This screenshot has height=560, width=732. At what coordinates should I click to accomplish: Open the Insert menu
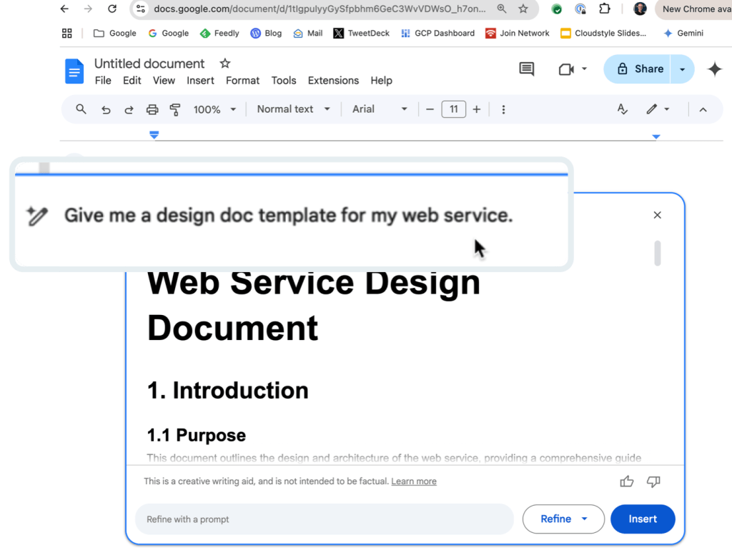(200, 81)
